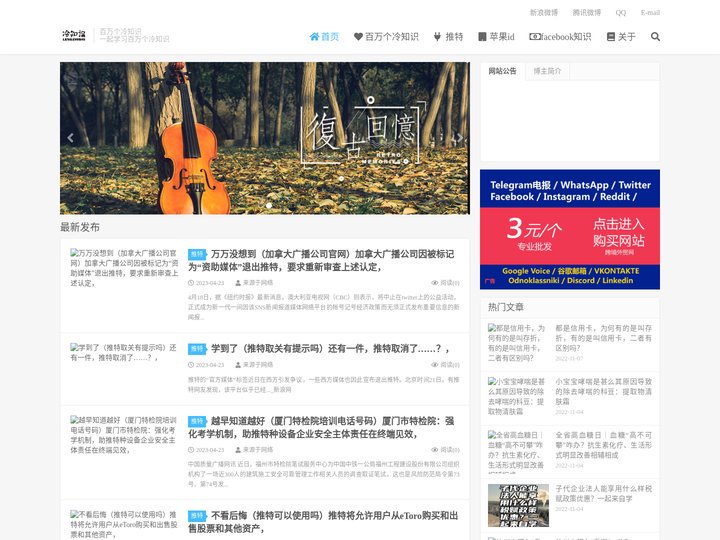Image resolution: width=720 pixels, height=540 pixels.
Task: Click 最新发布 section heading
Action: 80,227
